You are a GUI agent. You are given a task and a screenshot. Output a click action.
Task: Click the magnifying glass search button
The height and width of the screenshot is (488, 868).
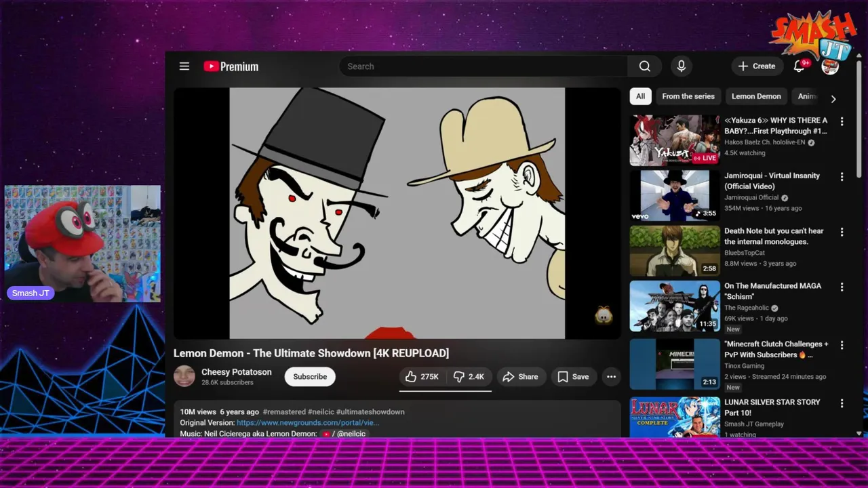coord(645,66)
